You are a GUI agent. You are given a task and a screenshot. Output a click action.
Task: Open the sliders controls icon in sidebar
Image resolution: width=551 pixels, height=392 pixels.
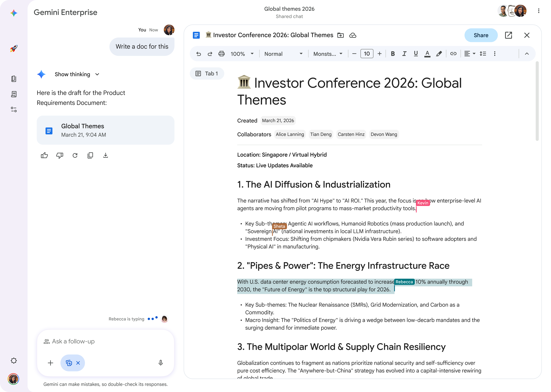(14, 110)
